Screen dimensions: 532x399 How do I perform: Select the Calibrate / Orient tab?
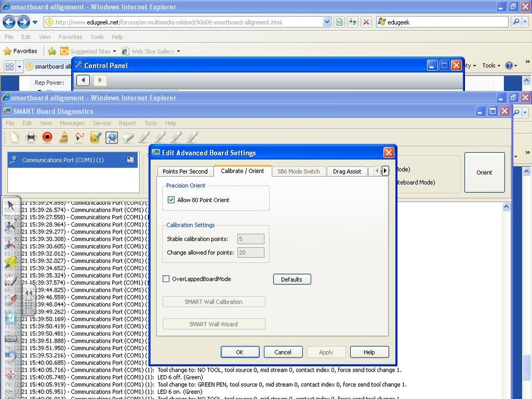(x=242, y=171)
